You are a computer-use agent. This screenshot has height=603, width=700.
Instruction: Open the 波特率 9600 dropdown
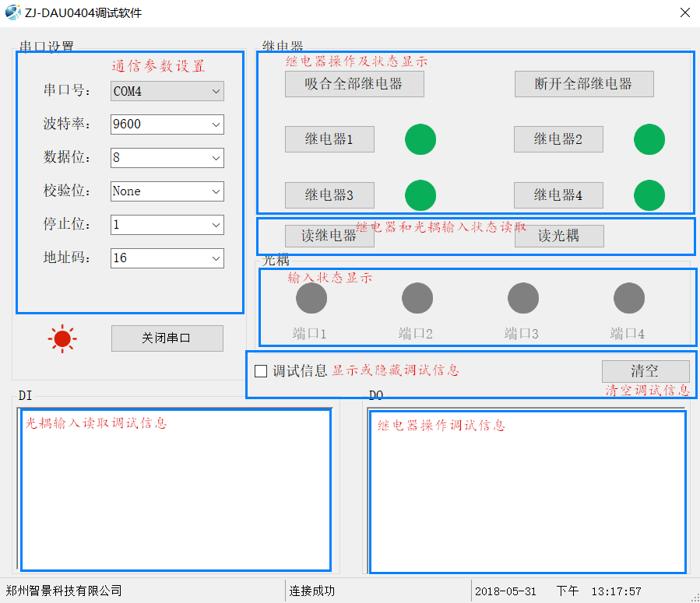(167, 124)
